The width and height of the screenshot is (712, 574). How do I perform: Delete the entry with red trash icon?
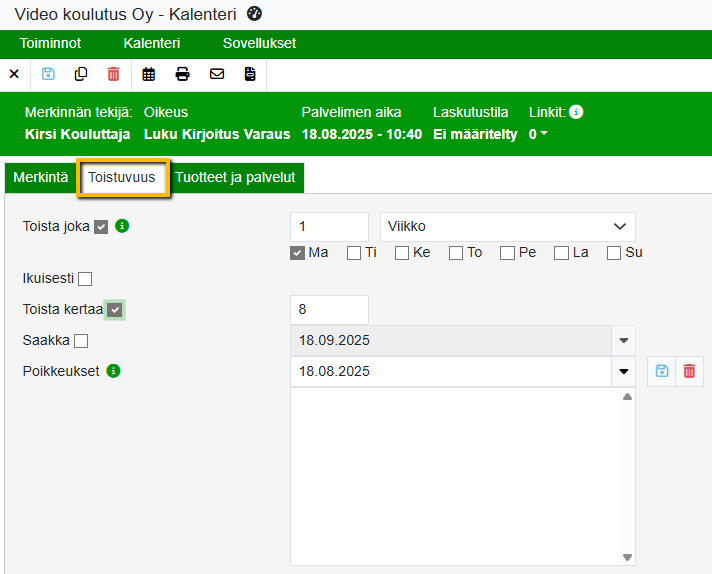point(113,74)
